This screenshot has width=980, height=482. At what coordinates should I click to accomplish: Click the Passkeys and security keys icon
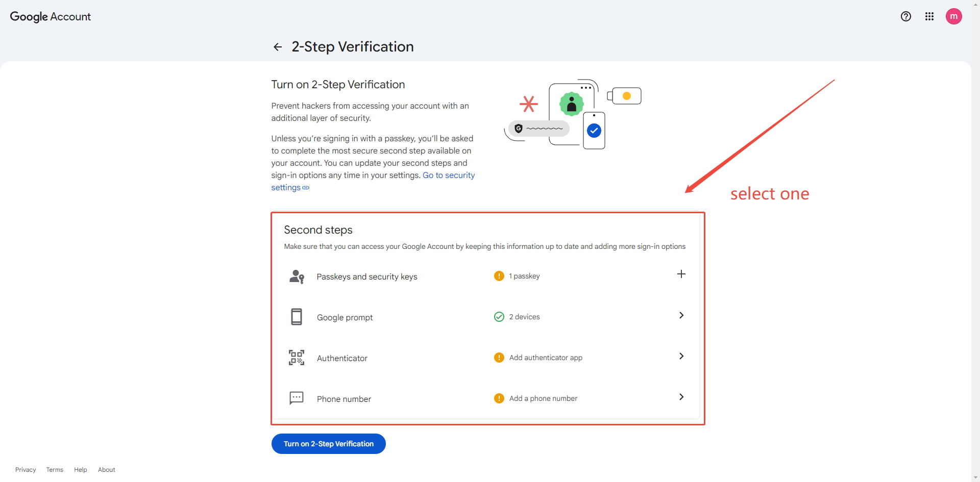297,276
